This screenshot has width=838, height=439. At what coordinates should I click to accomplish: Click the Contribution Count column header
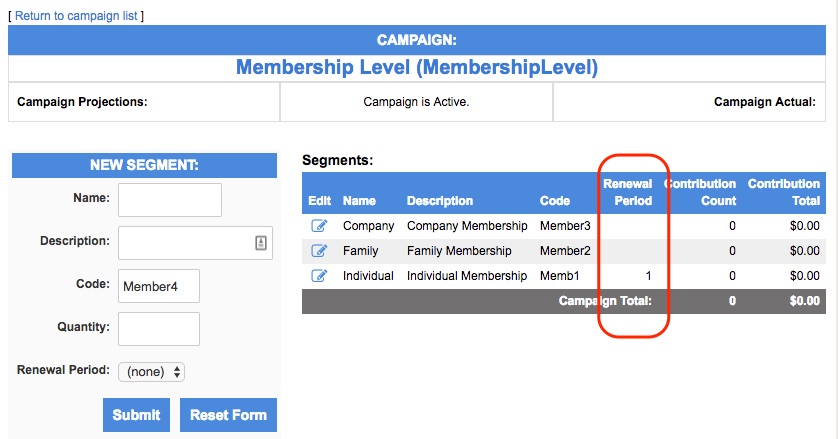[x=700, y=192]
